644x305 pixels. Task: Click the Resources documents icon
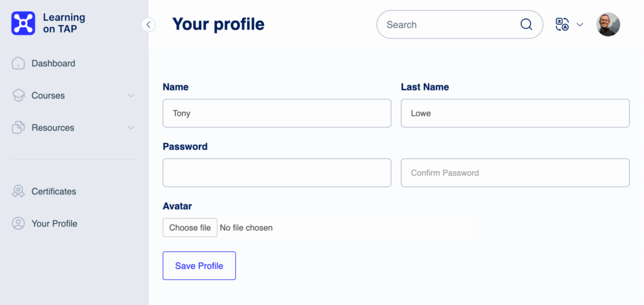(18, 128)
